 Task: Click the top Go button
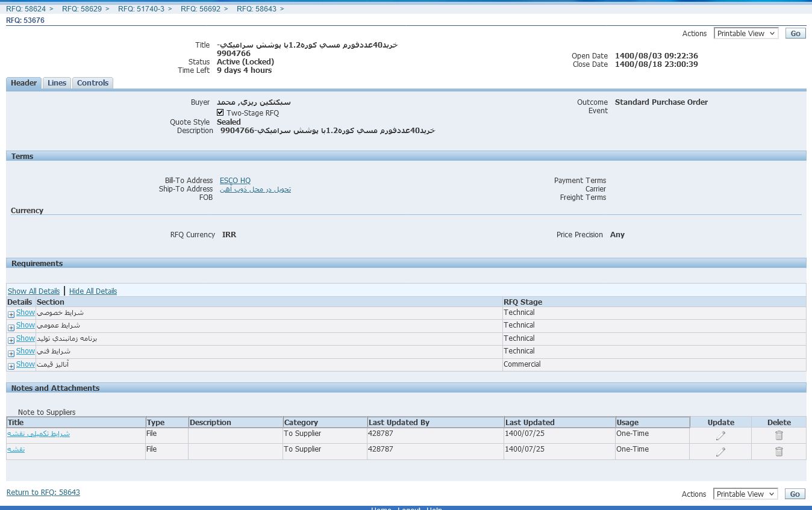[x=795, y=34]
